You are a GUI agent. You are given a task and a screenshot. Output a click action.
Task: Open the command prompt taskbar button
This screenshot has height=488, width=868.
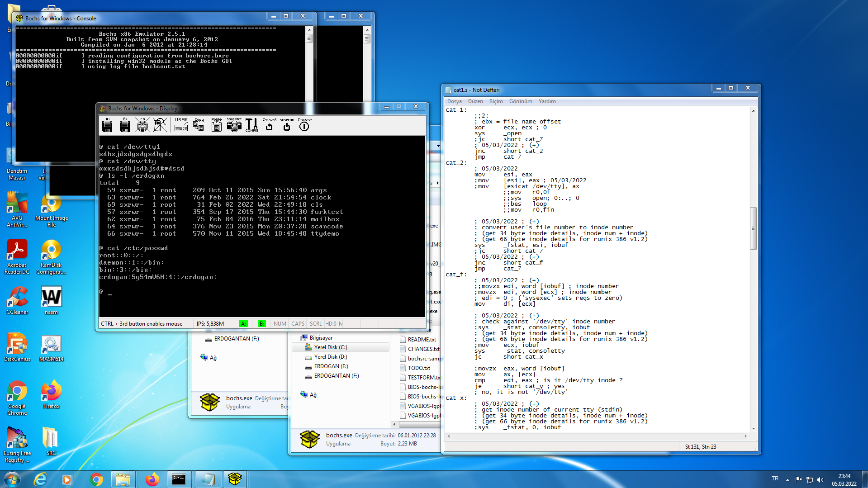179,479
